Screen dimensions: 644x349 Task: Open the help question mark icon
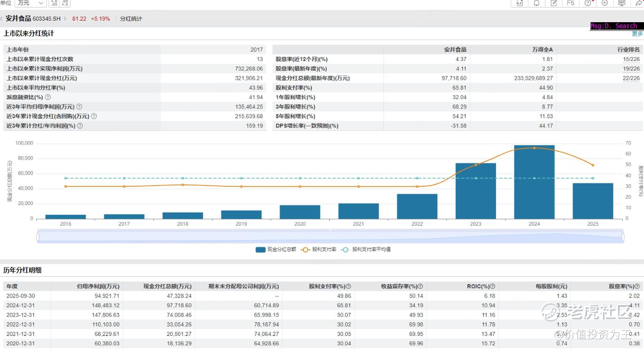[x=588, y=3]
